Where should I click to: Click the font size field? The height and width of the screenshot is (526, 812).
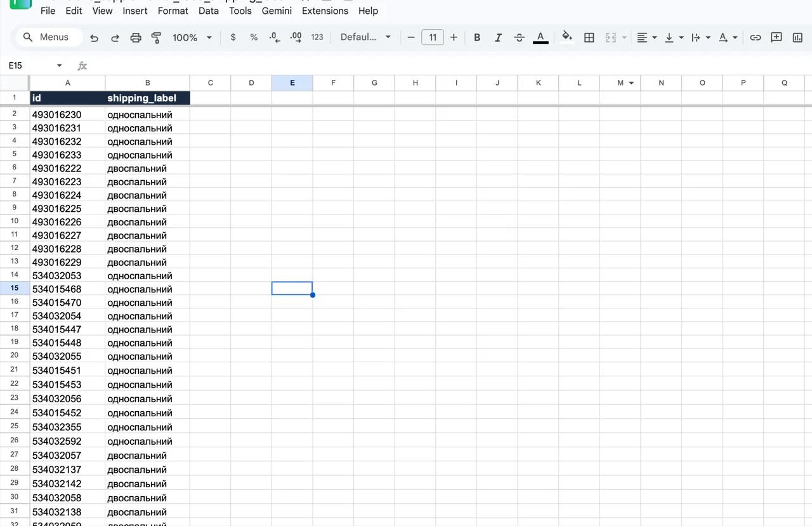click(433, 37)
